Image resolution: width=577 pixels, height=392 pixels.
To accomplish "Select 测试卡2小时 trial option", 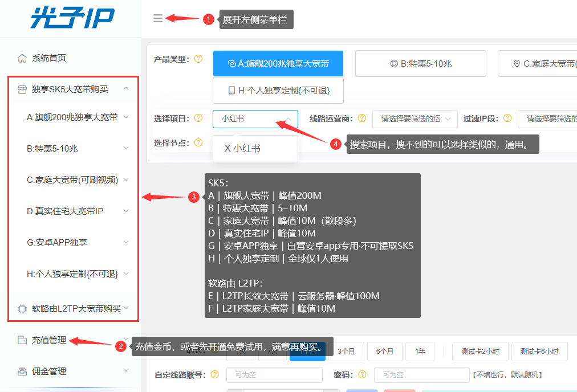I will [480, 352].
